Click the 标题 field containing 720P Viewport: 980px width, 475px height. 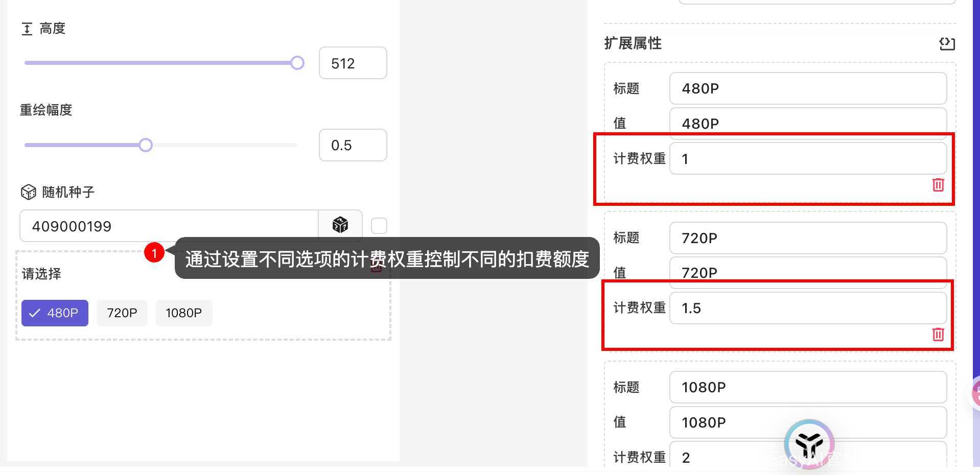[807, 238]
